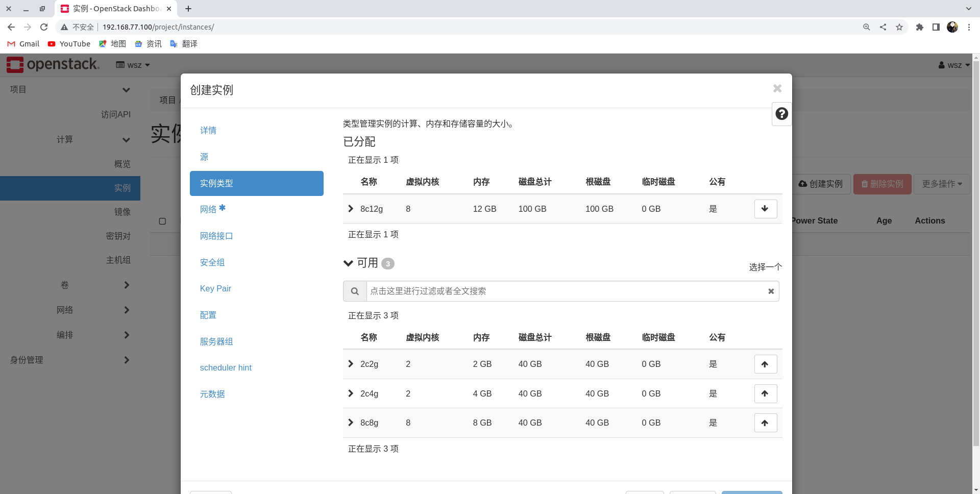Switch to 详情 step in wizard
Viewport: 980px width, 494px height.
tap(208, 131)
